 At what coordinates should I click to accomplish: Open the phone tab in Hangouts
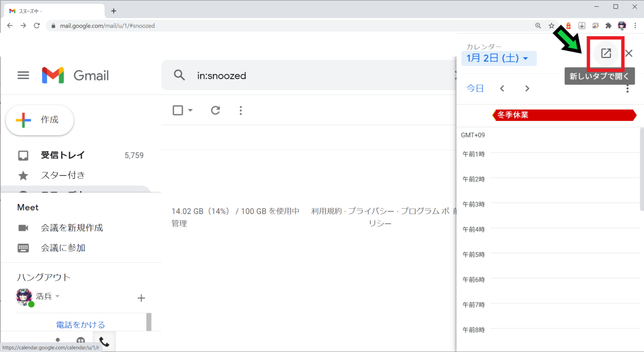tap(104, 342)
